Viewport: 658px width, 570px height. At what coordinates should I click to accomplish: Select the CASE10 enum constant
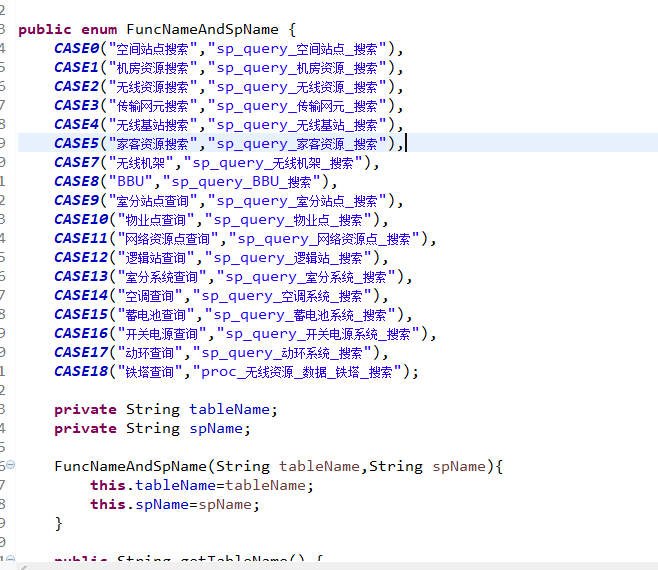click(x=81, y=219)
